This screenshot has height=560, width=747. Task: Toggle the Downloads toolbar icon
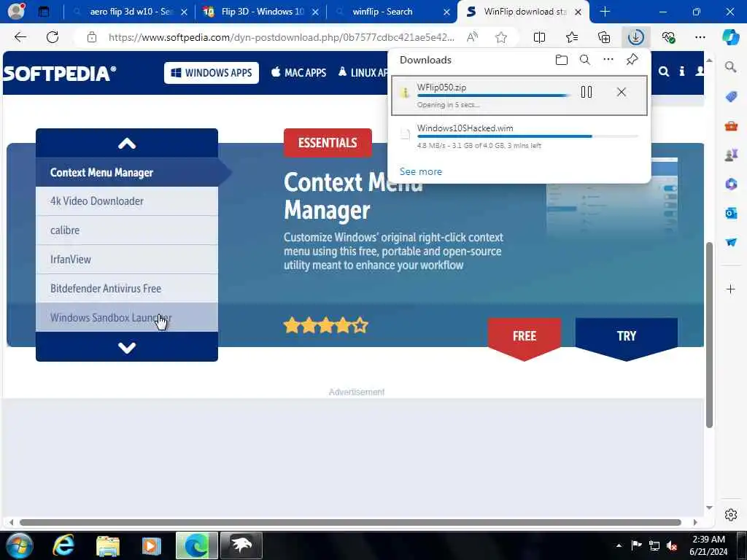click(x=636, y=37)
